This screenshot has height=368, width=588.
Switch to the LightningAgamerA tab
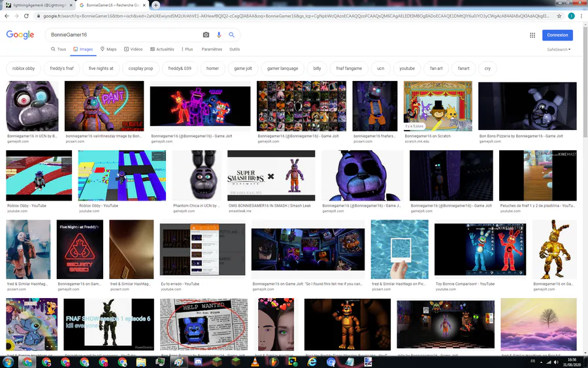click(39, 5)
